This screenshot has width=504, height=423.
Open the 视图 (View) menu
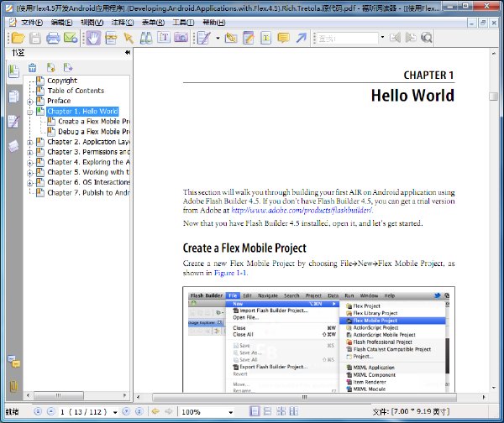(92, 23)
